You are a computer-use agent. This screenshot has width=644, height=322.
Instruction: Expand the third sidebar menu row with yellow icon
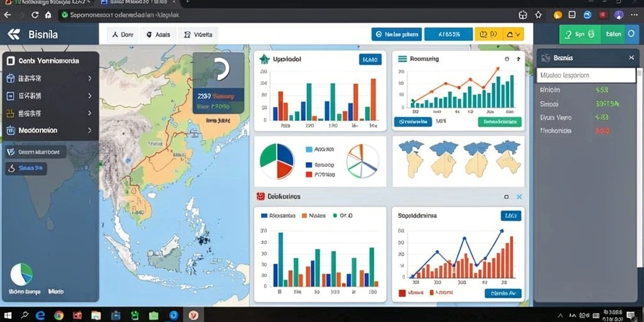(50, 113)
